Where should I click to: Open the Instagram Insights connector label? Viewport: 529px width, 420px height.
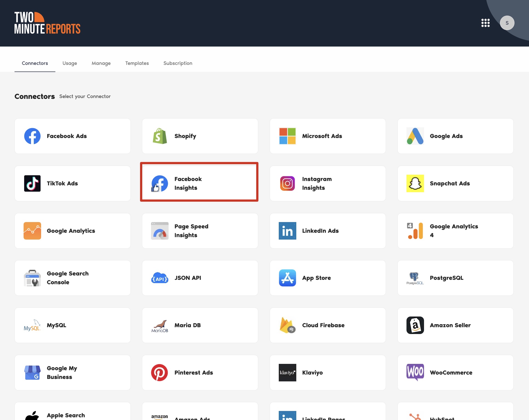point(317,183)
